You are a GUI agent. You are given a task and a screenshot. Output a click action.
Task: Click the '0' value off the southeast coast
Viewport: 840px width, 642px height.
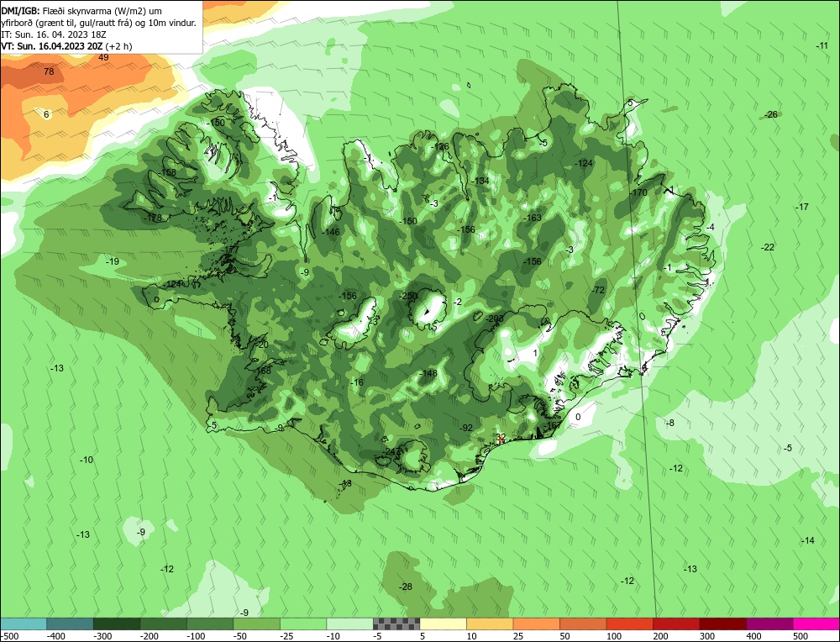[578, 417]
